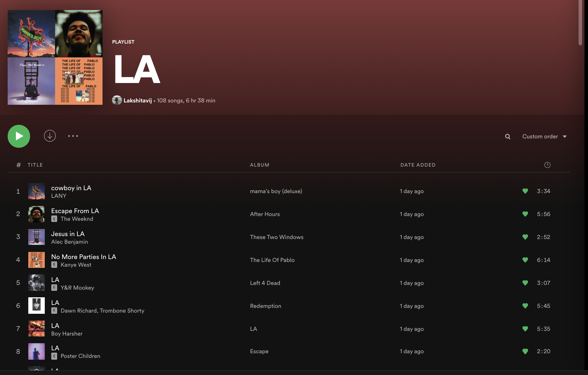Toggle liked heart for Jesus in LA
Screen dimensions: 588x375
pos(525,237)
